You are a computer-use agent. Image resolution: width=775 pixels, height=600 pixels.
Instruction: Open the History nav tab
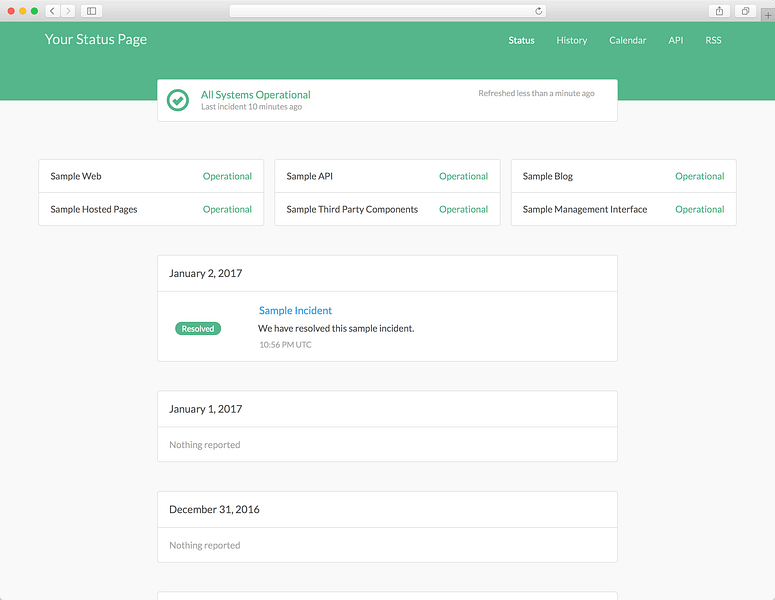click(572, 41)
